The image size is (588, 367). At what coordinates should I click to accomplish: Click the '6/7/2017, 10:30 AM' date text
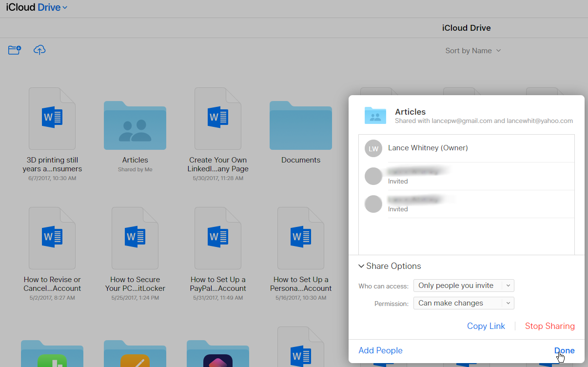pyautogui.click(x=52, y=178)
